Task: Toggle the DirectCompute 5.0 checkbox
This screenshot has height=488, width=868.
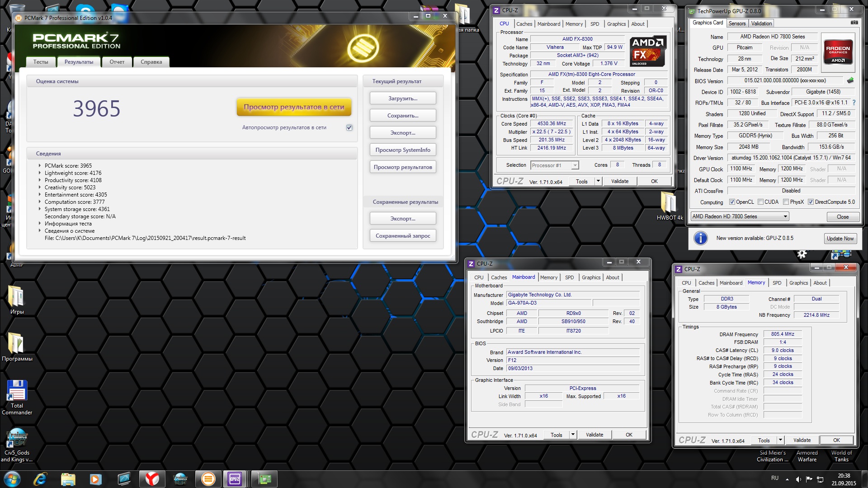Action: (x=811, y=202)
